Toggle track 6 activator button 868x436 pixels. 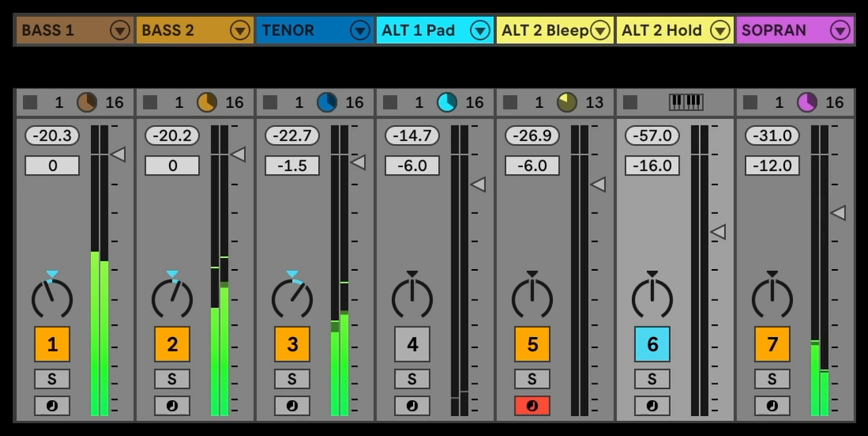652,344
